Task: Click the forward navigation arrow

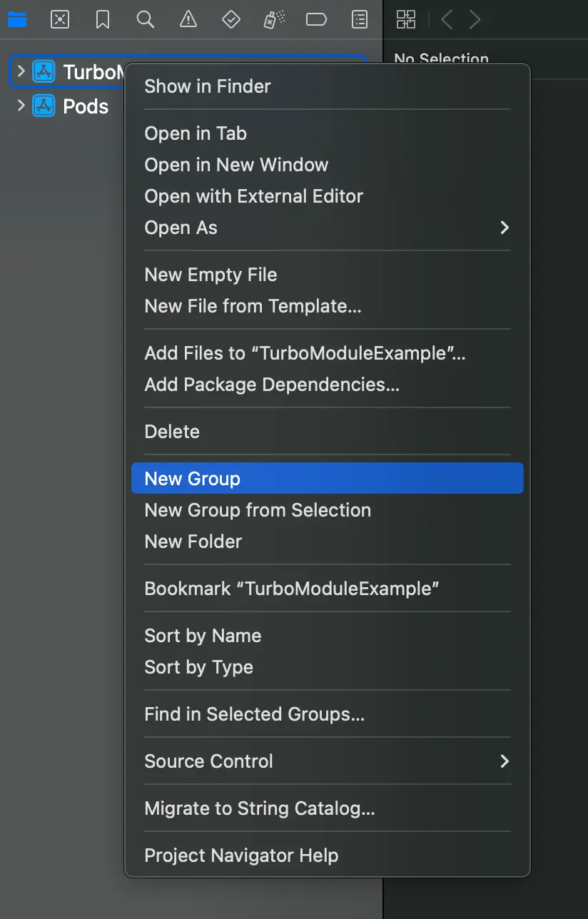Action: (x=475, y=19)
